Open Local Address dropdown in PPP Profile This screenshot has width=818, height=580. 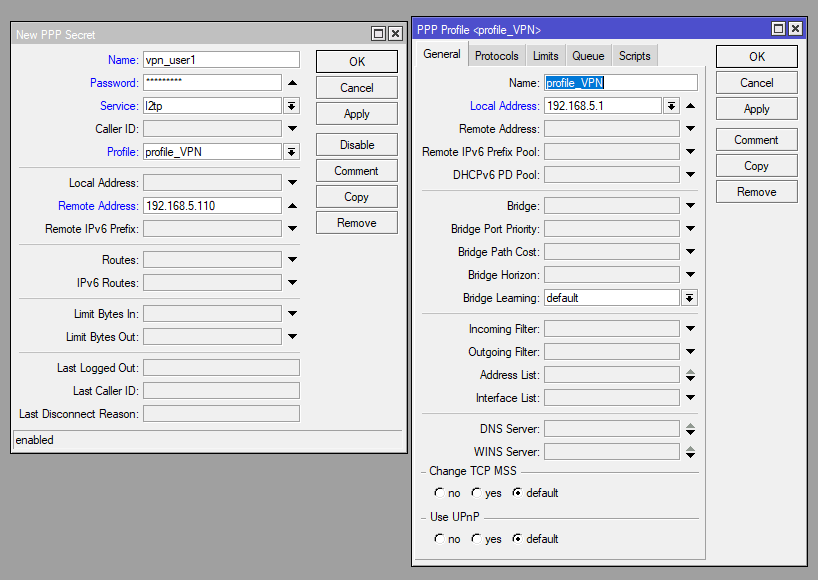click(671, 106)
